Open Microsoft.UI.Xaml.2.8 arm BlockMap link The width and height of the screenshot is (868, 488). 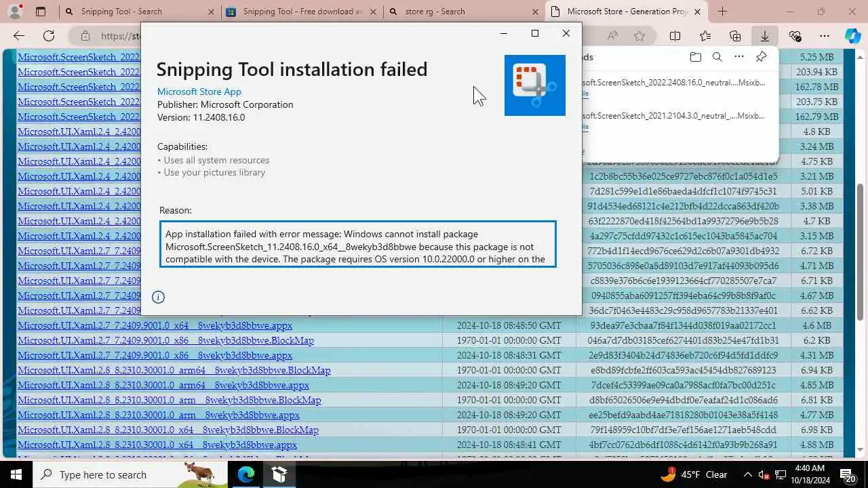point(169,400)
